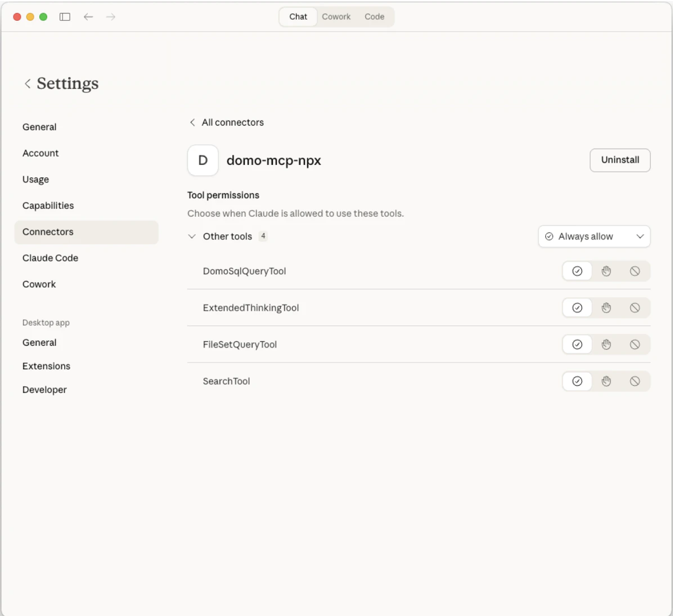Collapse the Other tools section
The height and width of the screenshot is (616, 673).
click(x=192, y=236)
